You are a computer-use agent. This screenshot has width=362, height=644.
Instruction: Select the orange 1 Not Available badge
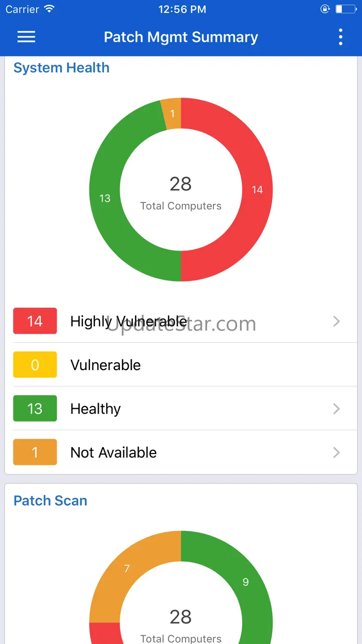35,452
